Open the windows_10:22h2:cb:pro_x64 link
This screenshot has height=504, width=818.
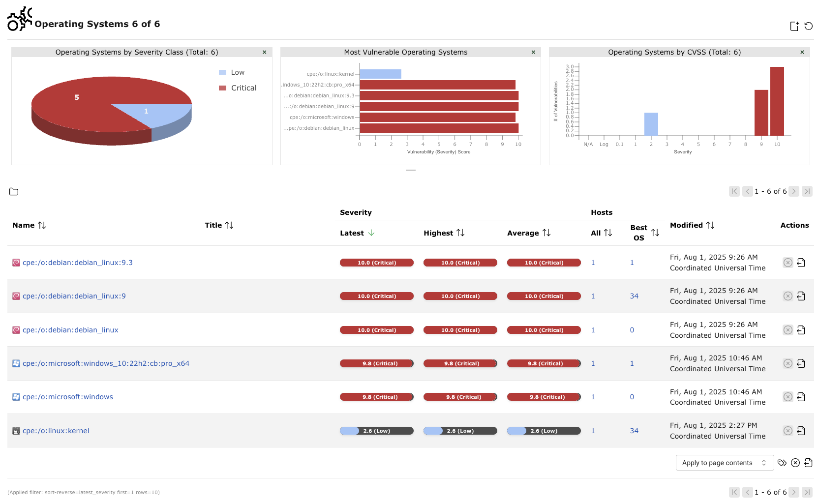tap(106, 363)
